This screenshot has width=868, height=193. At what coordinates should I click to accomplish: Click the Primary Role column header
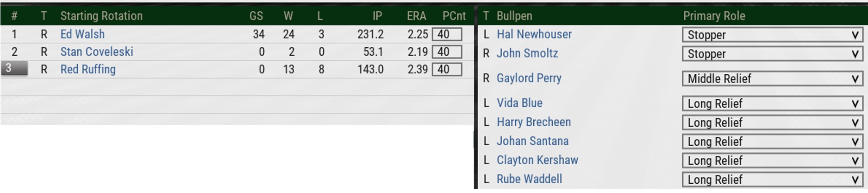pos(714,16)
